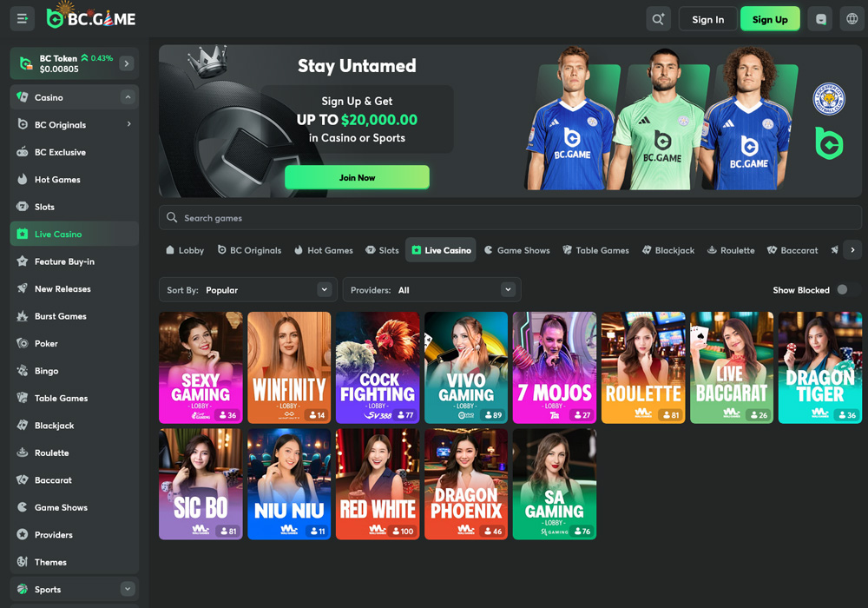This screenshot has height=608, width=868.
Task: Open the Providers All dropdown
Action: click(431, 289)
